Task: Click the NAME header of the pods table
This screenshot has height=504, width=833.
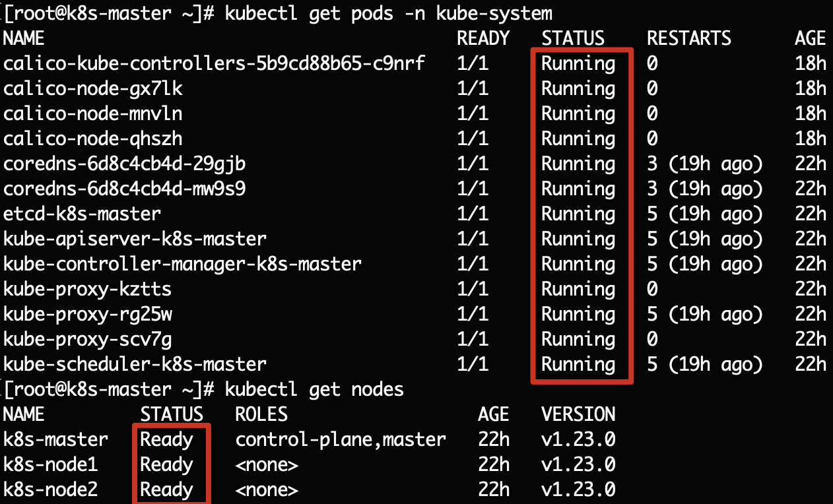Action: click(x=24, y=38)
